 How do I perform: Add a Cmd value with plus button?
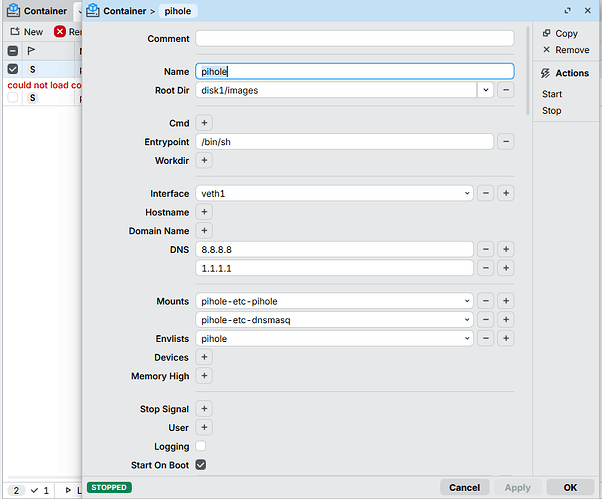pos(204,123)
